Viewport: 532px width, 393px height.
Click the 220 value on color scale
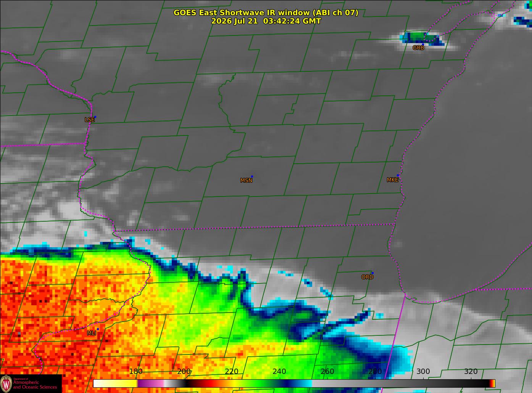point(232,372)
